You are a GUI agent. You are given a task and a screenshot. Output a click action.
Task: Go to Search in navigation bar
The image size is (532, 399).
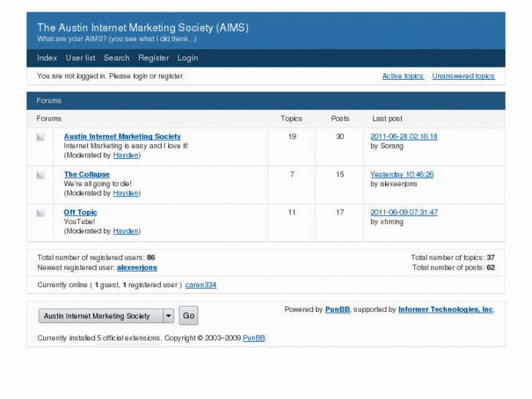116,58
